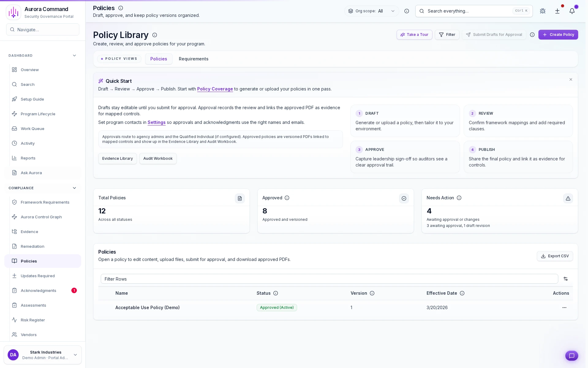Open the Aurora Control Graph section
This screenshot has width=588, height=368.
[41, 217]
